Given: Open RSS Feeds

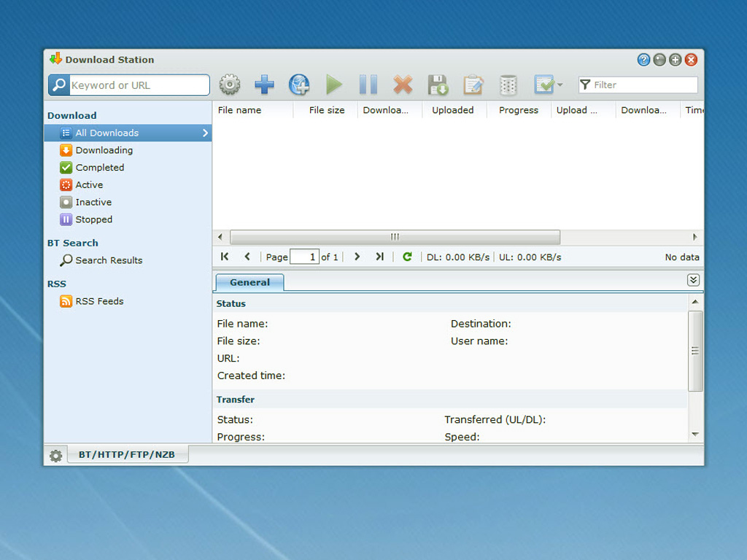Looking at the screenshot, I should [99, 301].
